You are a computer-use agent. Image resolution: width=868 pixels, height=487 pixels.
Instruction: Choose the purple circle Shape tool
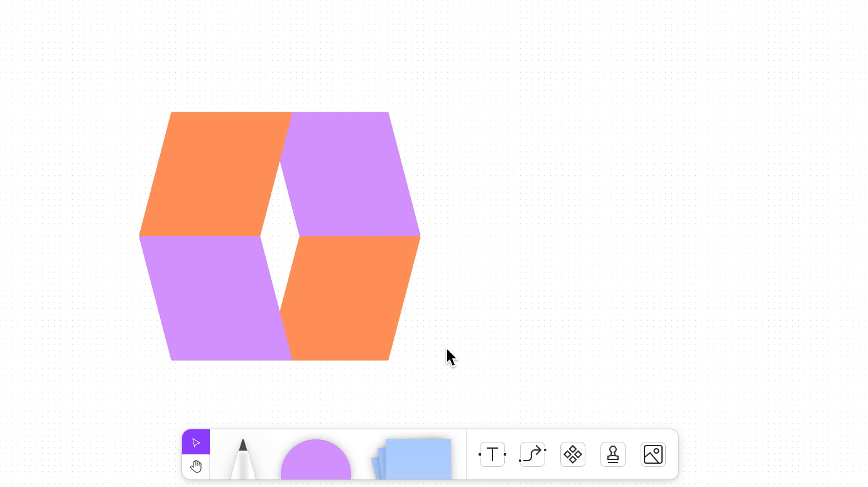[315, 460]
